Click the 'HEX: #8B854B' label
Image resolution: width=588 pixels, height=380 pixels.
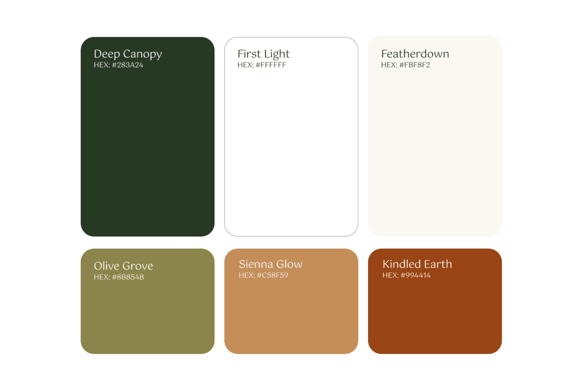119,277
